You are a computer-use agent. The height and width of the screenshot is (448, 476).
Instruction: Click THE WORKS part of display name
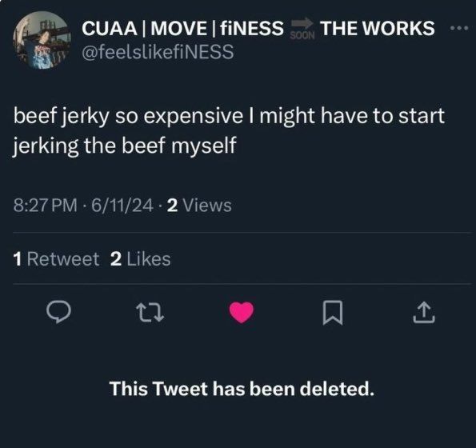(x=378, y=28)
